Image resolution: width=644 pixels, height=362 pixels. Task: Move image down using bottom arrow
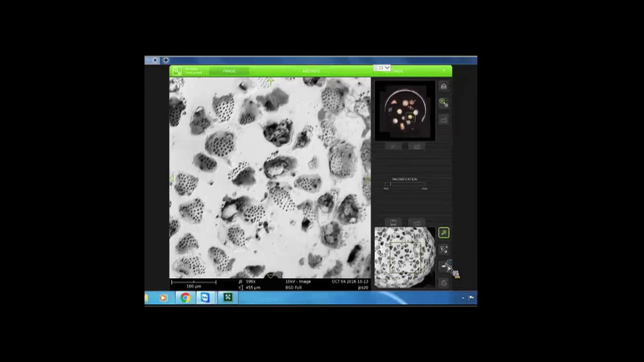[270, 275]
